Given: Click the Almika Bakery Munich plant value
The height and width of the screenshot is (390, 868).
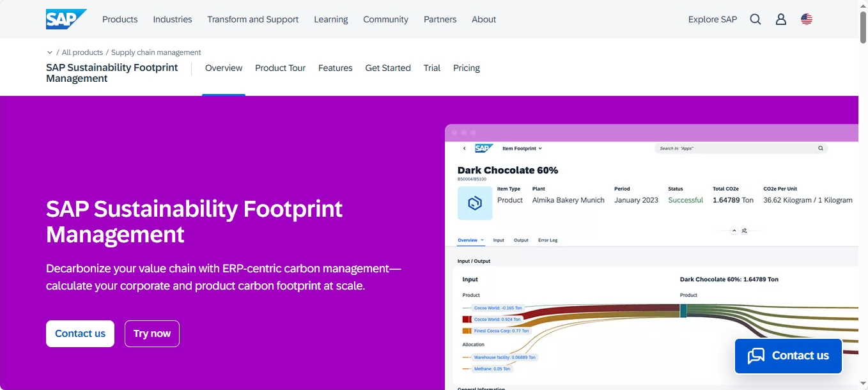Looking at the screenshot, I should 568,200.
